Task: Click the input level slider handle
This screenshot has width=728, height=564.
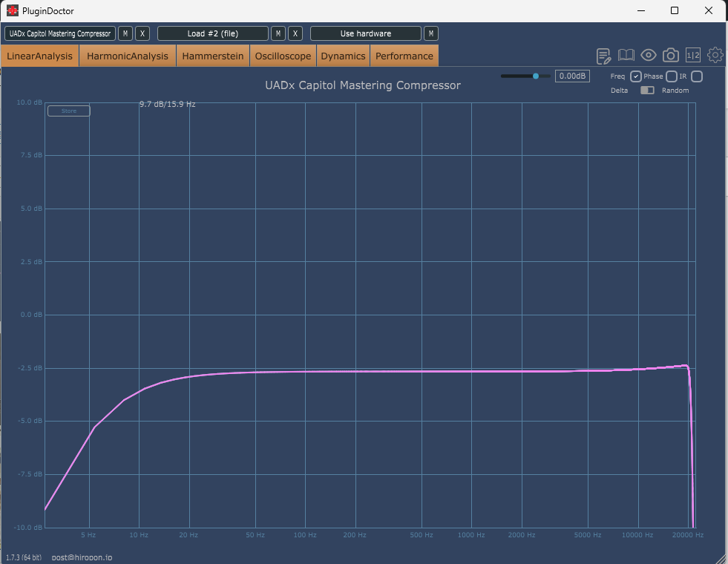Action: [535, 76]
